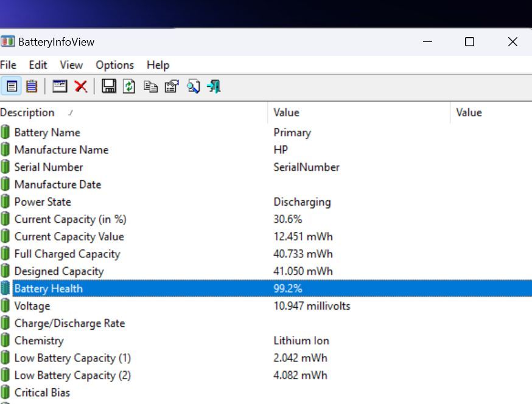Click the first Value column header
The height and width of the screenshot is (404, 532).
(x=286, y=113)
